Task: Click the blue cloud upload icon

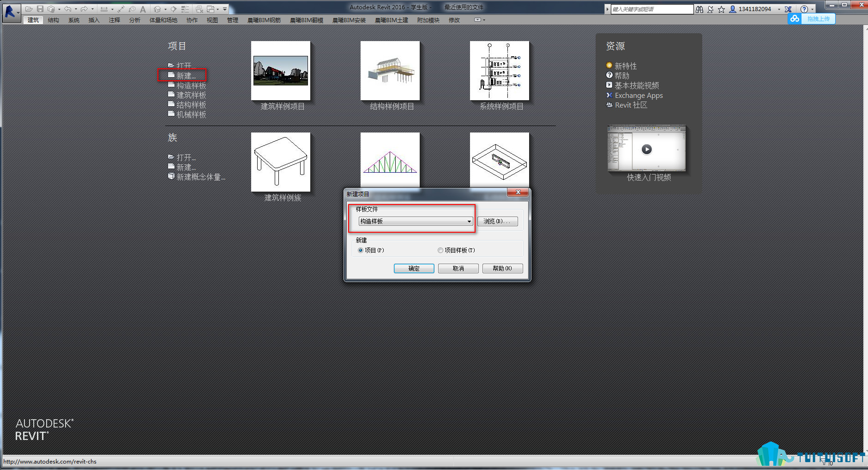Action: coord(795,19)
